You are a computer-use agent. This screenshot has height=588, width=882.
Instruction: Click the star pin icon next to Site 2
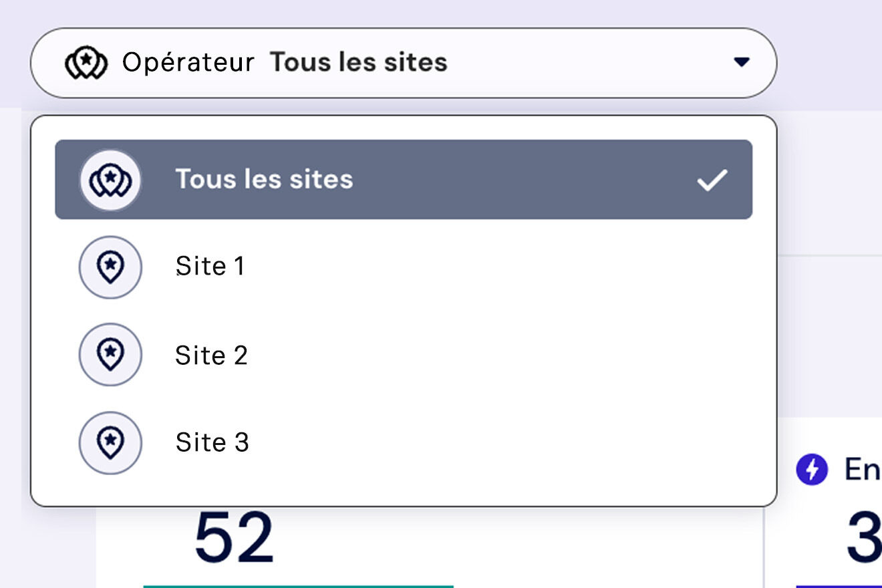pos(110,355)
